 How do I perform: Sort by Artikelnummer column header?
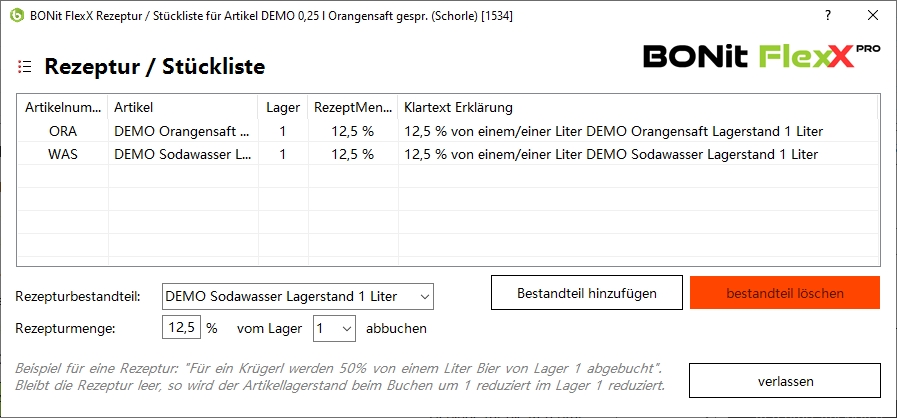click(x=63, y=108)
